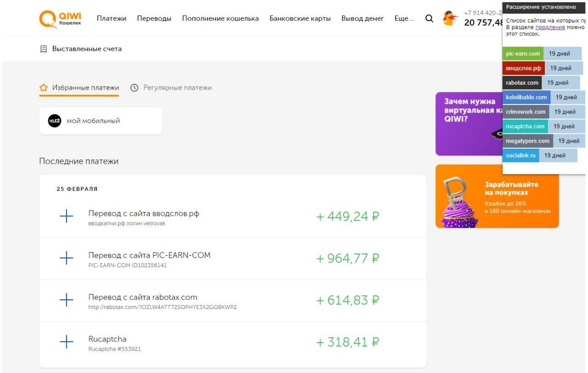Expand the PIC-EARN-COM transfer plus icon
The height and width of the screenshot is (373, 588).
click(67, 258)
